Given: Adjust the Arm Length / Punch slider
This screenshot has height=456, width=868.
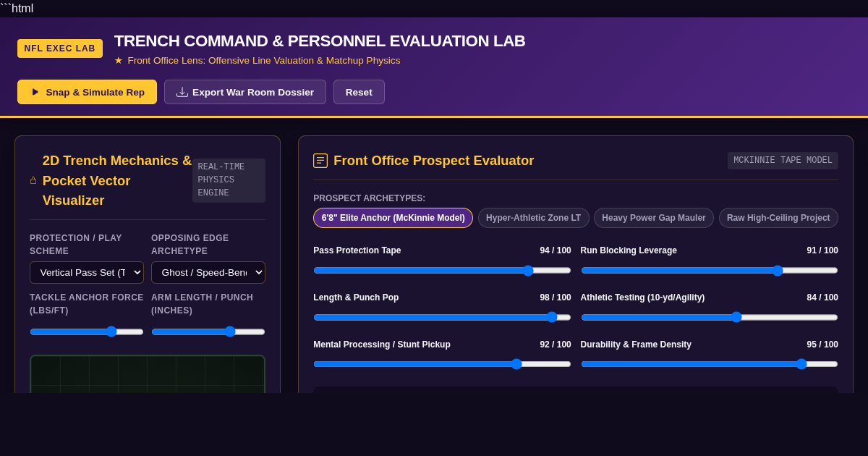Looking at the screenshot, I should 208,332.
